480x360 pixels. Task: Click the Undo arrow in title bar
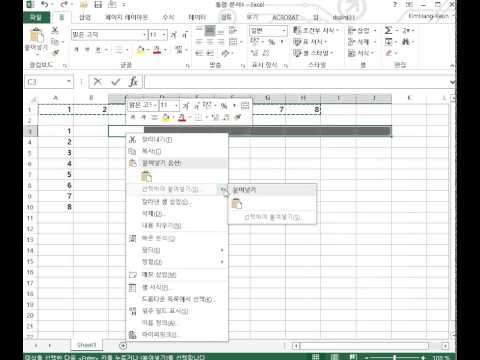point(45,4)
